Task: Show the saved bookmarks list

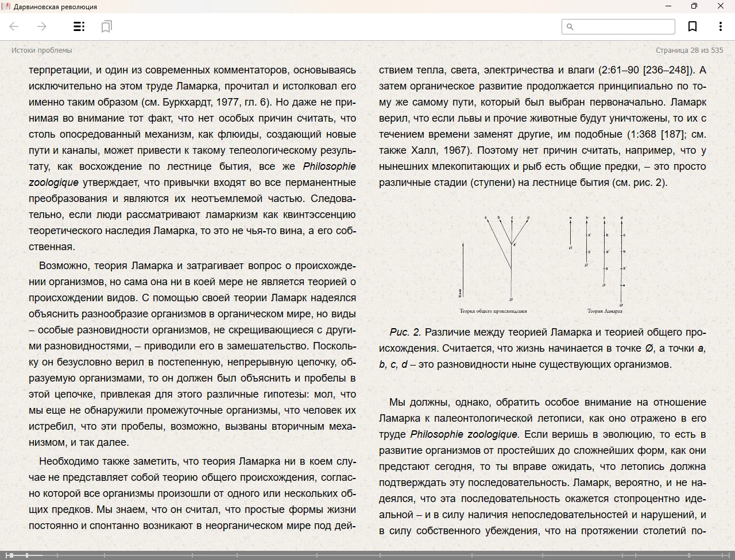Action: [106, 26]
